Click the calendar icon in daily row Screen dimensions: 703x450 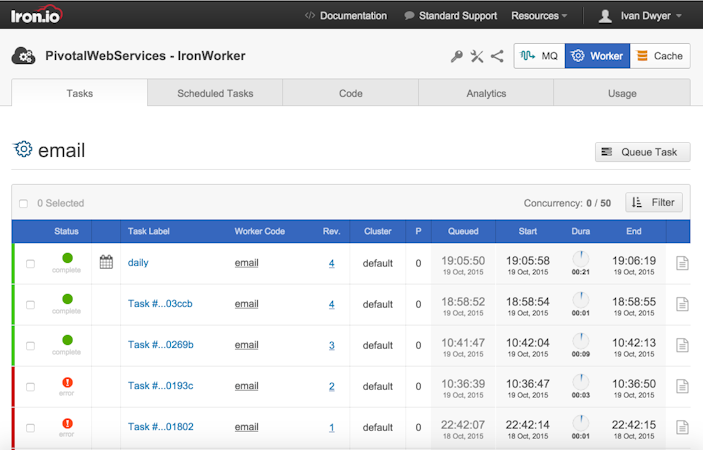tap(106, 262)
